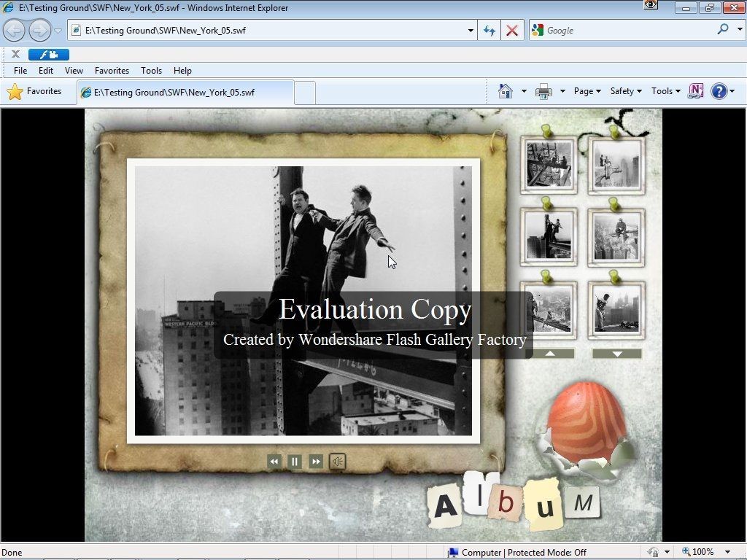
Task: Skip to the next photo
Action: pos(316,461)
